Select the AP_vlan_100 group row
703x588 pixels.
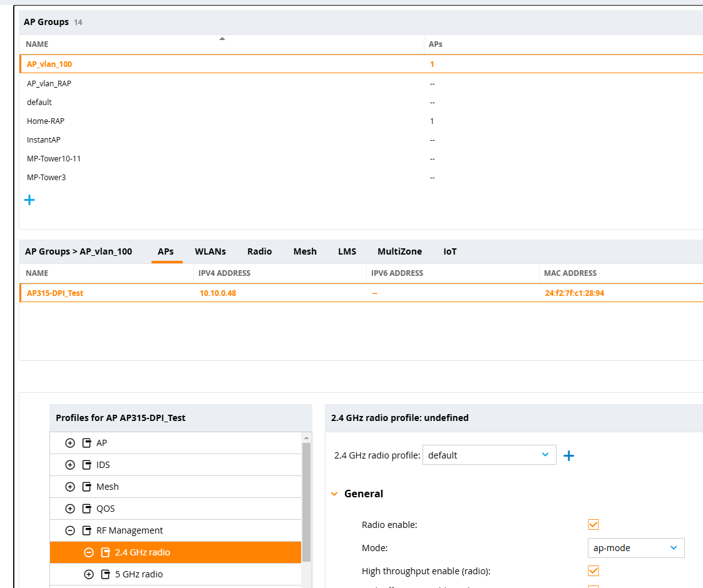click(x=361, y=64)
